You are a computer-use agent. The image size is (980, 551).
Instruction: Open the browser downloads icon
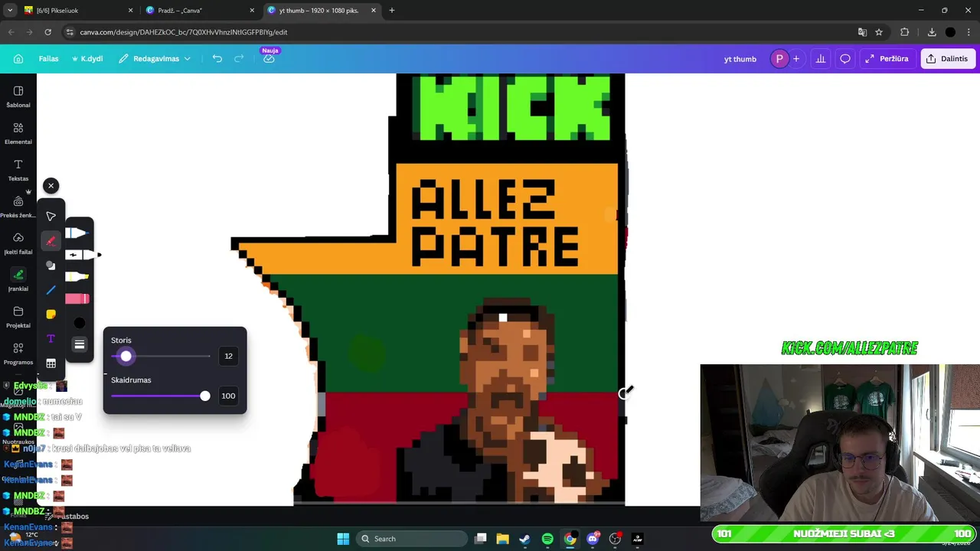coord(932,32)
